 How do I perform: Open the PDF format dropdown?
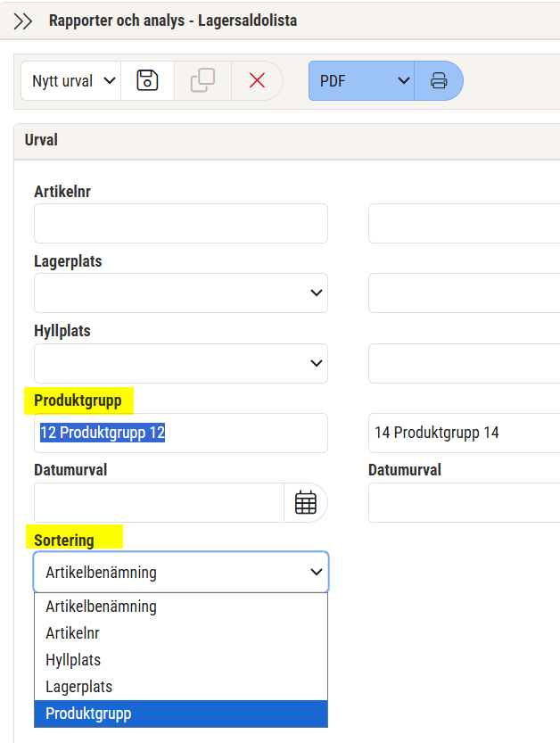pos(361,80)
